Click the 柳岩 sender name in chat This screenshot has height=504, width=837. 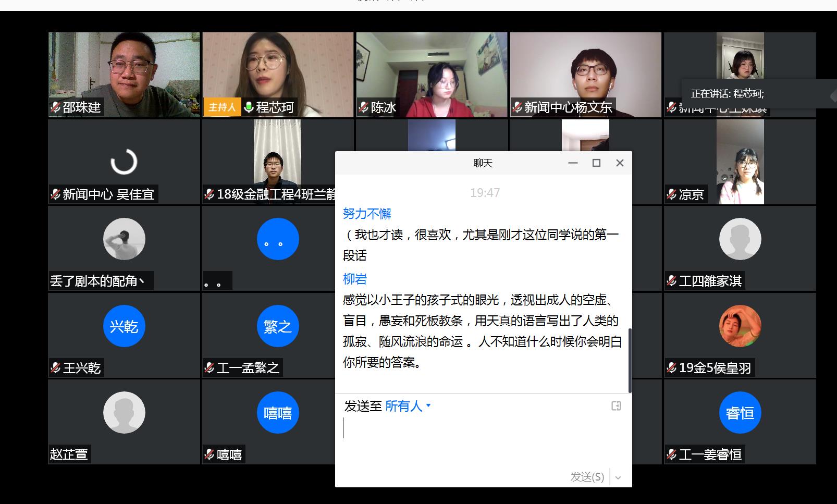(355, 279)
